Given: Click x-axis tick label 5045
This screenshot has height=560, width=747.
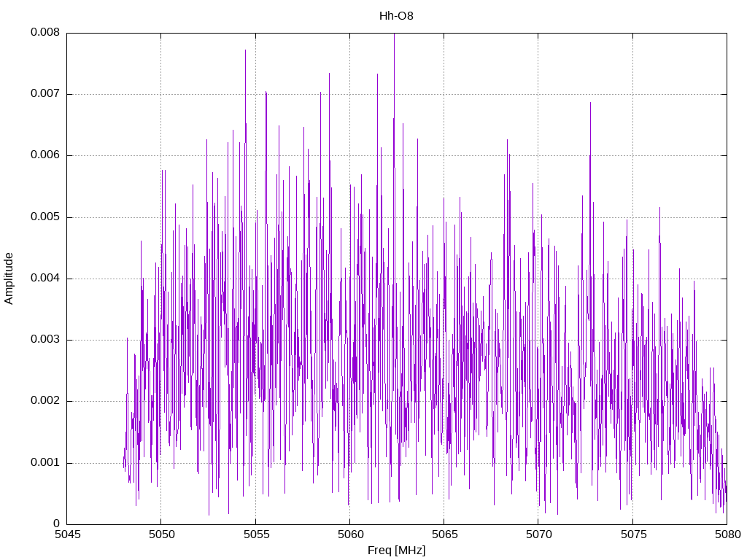Looking at the screenshot, I should coord(66,534).
